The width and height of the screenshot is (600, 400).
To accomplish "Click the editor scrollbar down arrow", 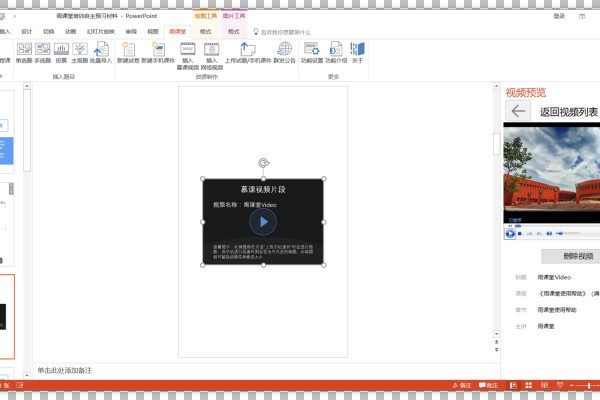I will click(x=496, y=334).
